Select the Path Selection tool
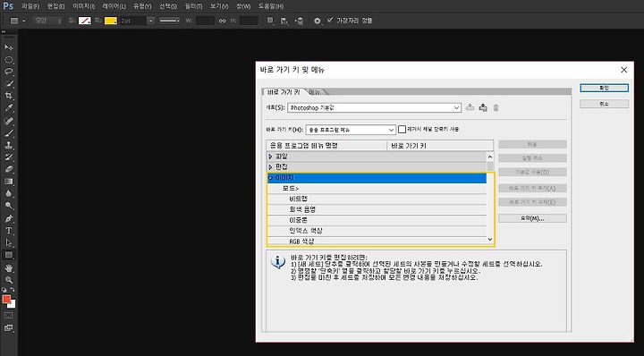 [9, 242]
